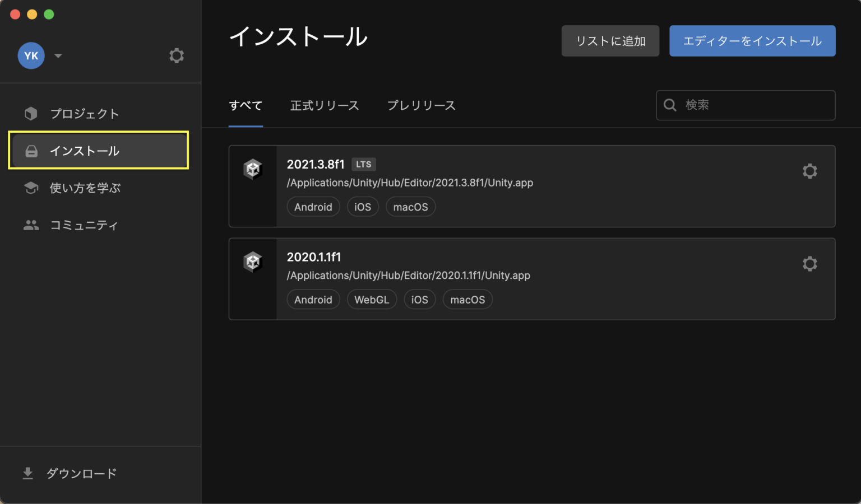The height and width of the screenshot is (504, 861).
Task: Click the インストール padlock sidebar icon
Action: pos(31,150)
